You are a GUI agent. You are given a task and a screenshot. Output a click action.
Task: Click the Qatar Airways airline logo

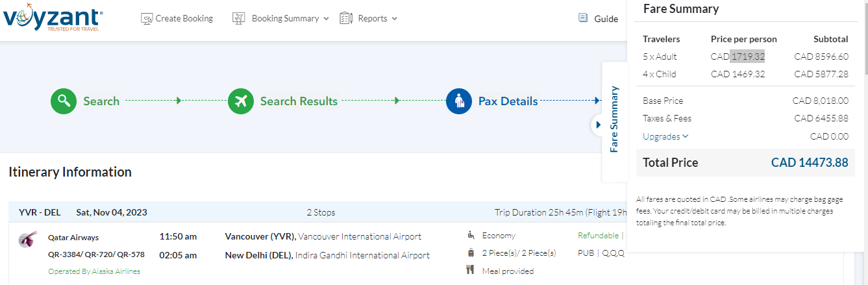[x=28, y=239]
